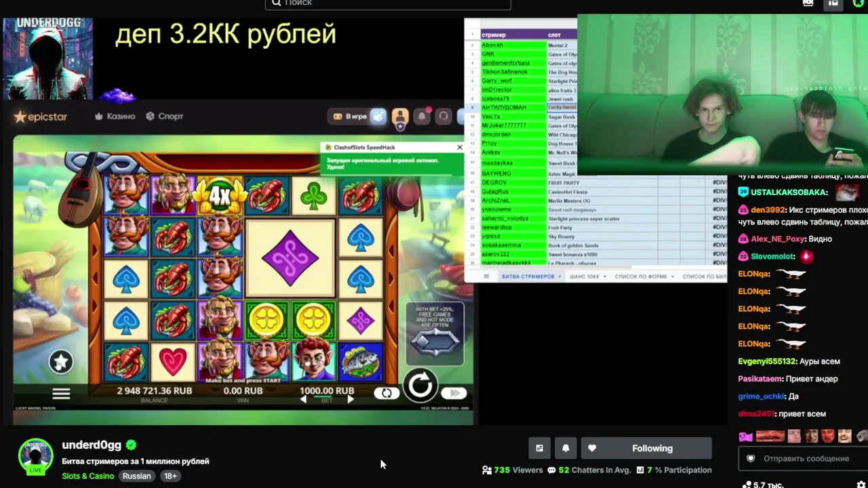Focus the Поиск search field
The image size is (868, 488).
(x=387, y=3)
